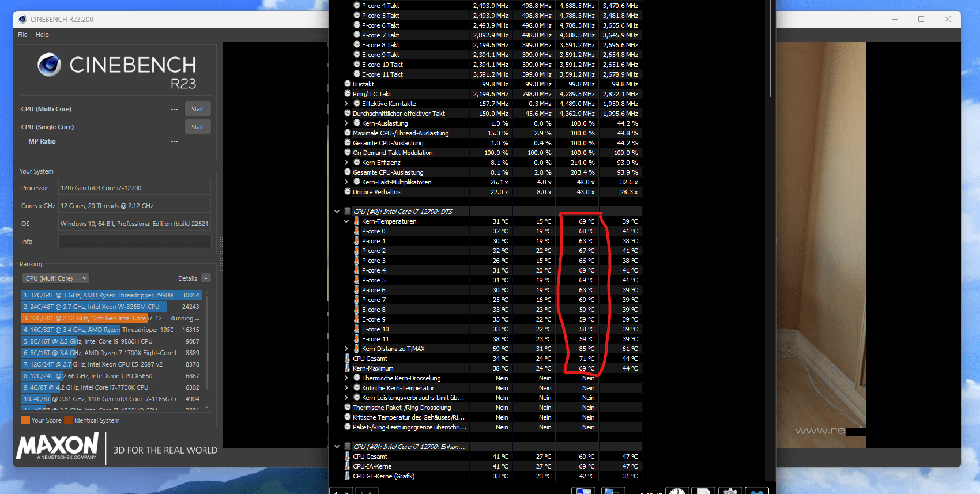
Task: Click the thermometer icon of CPU-IA-Kerne
Action: pos(348,466)
